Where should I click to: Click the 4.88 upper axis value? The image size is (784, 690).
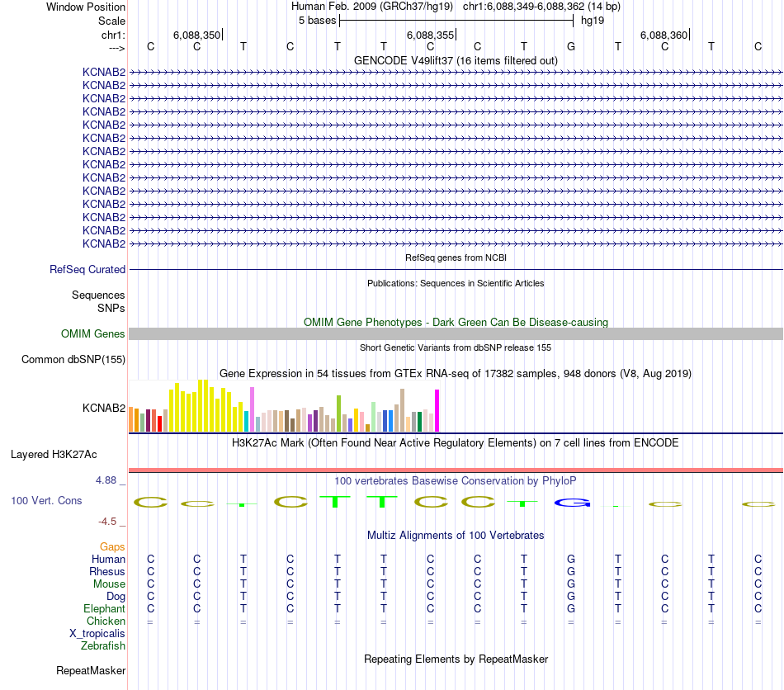(106, 480)
